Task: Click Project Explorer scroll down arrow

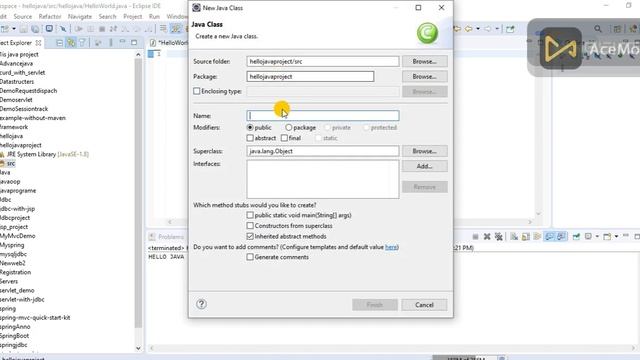Action: point(138,348)
